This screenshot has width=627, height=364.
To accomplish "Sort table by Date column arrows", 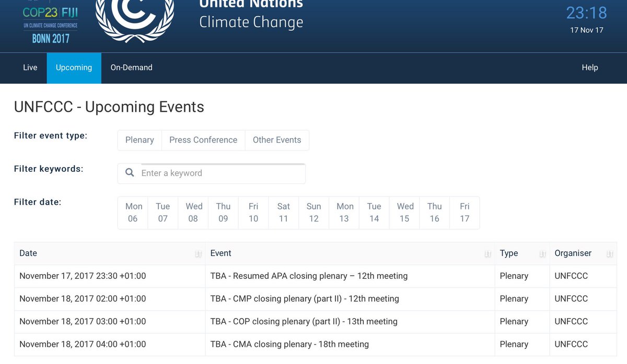I will [198, 254].
